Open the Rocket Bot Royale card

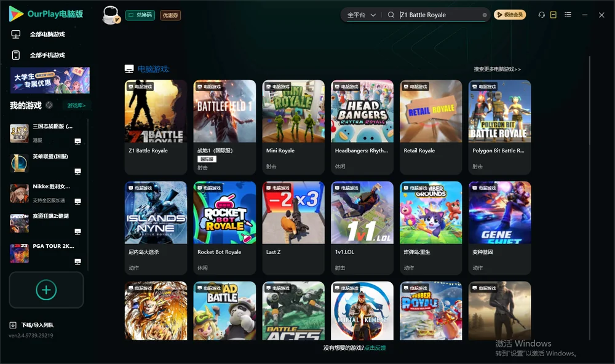[224, 228]
